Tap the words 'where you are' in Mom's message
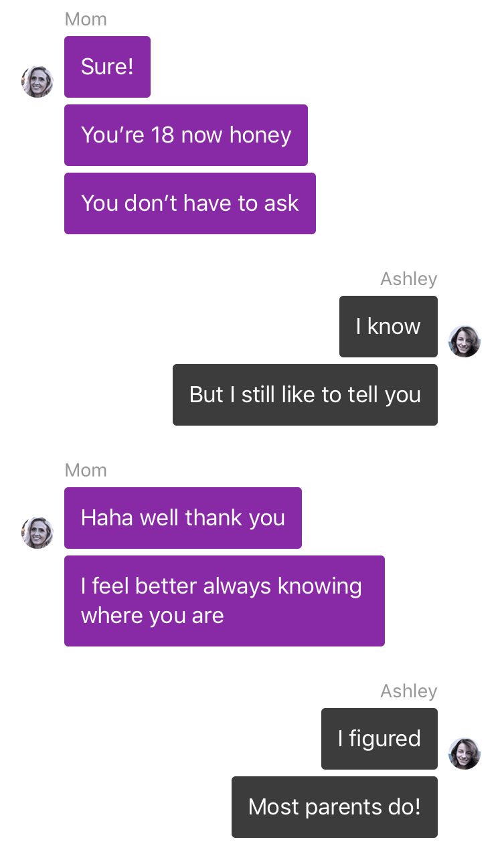 pos(153,616)
